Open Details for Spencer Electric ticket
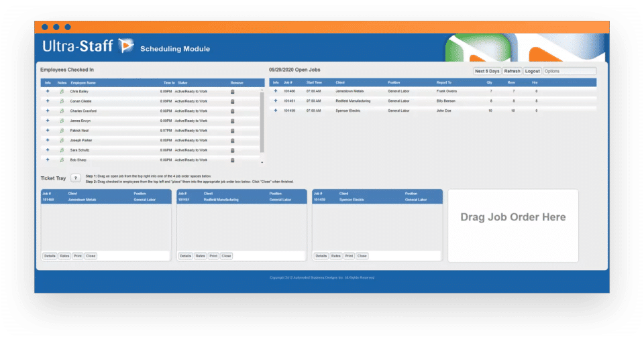644x341 pixels. point(321,256)
